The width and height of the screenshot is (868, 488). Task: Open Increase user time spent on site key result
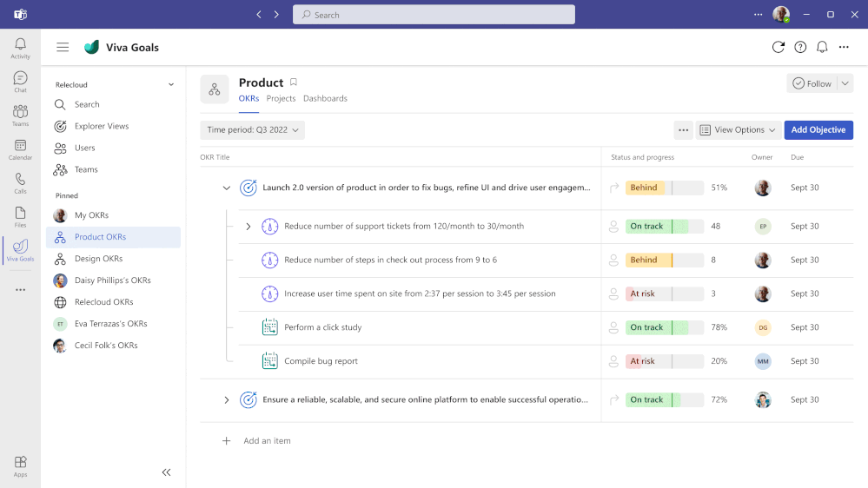[420, 293]
